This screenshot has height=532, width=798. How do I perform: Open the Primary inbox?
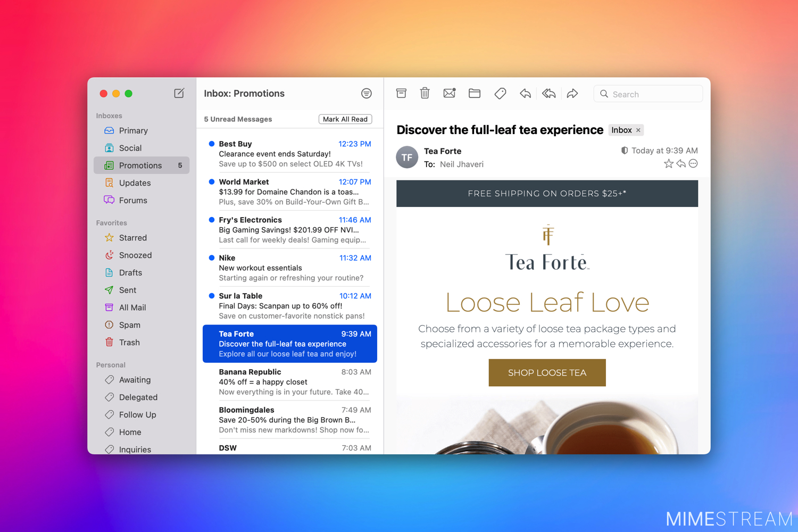click(x=142, y=130)
